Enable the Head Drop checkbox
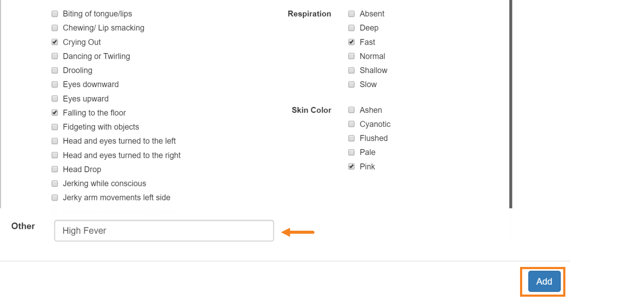Viewport: 644px width, 298px height. point(55,169)
